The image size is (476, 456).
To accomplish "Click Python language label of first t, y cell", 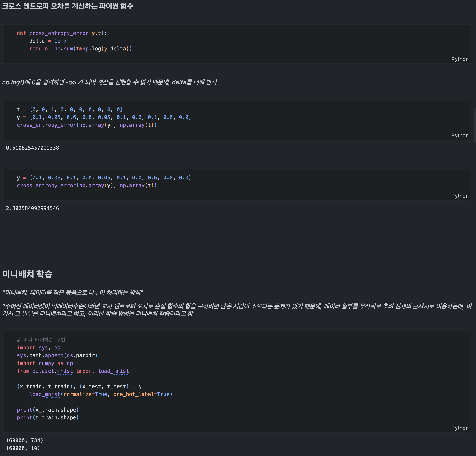I will click(460, 135).
